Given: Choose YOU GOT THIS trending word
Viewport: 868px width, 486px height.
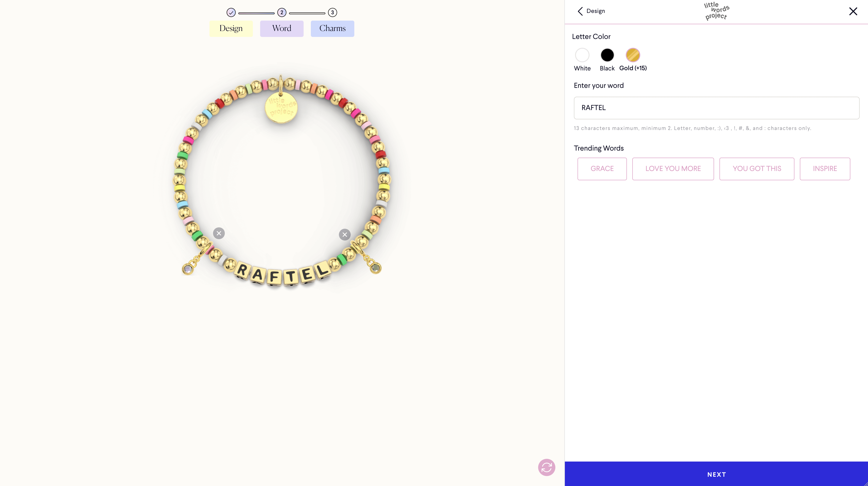Looking at the screenshot, I should pyautogui.click(x=756, y=169).
